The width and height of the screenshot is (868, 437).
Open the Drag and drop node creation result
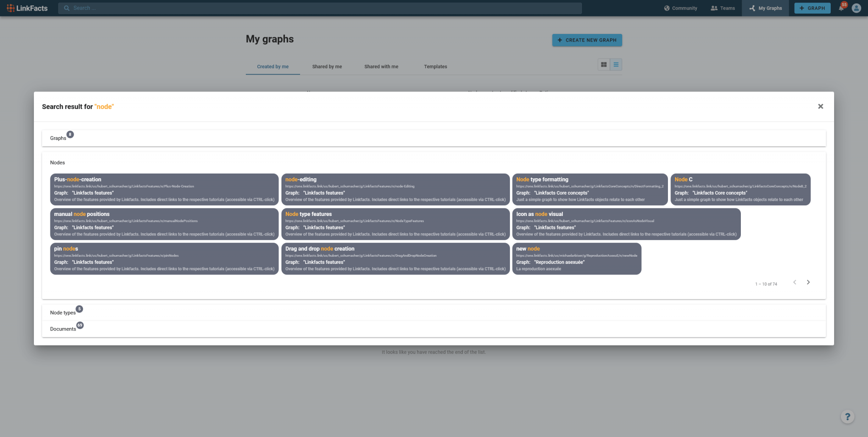[395, 258]
